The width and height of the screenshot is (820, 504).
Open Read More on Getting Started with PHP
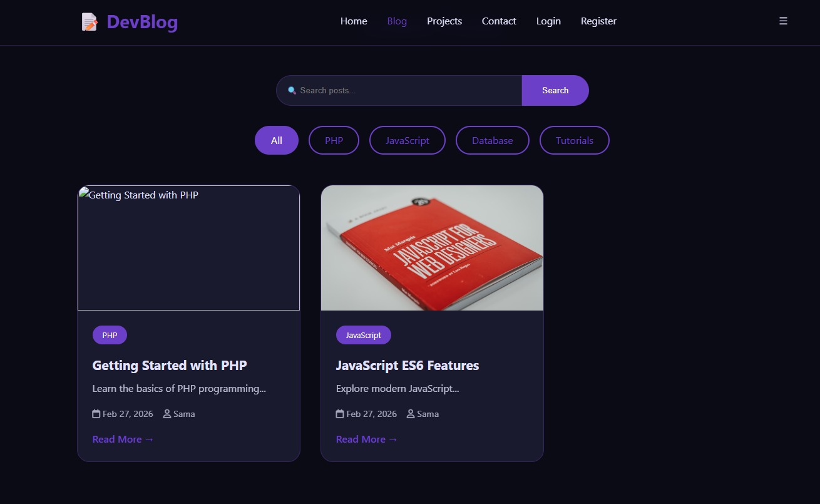[123, 439]
